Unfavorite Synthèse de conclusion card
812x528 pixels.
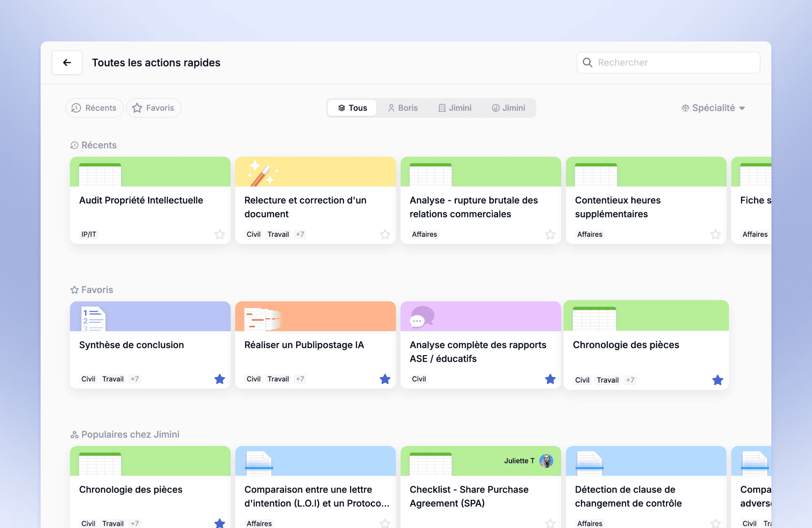coord(220,379)
